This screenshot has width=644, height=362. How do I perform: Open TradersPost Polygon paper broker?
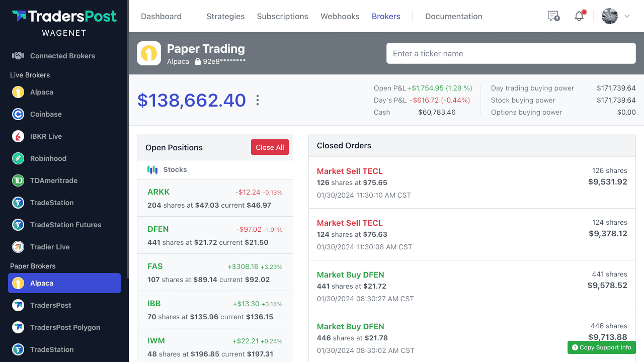[x=64, y=327]
